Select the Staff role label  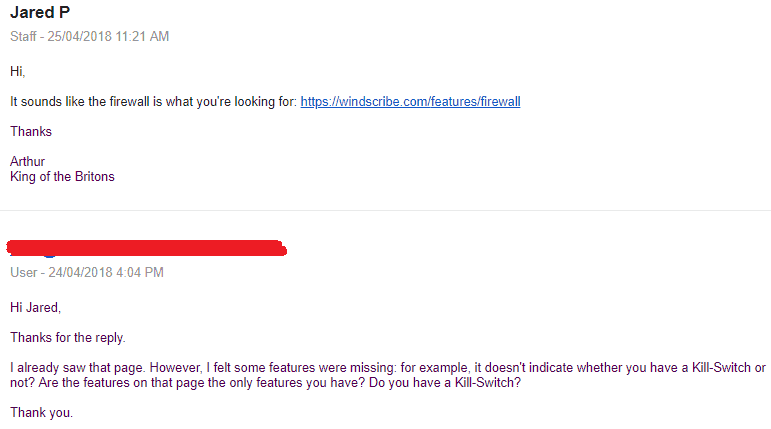click(x=23, y=36)
